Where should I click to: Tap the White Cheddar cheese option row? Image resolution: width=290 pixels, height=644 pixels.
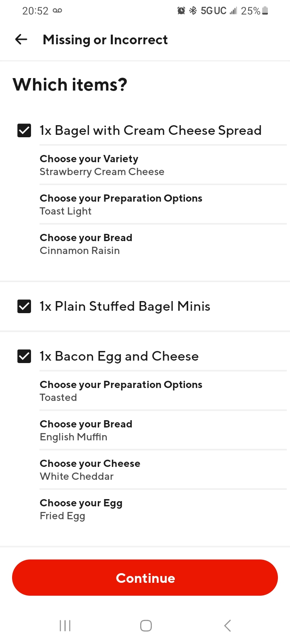coord(163,470)
